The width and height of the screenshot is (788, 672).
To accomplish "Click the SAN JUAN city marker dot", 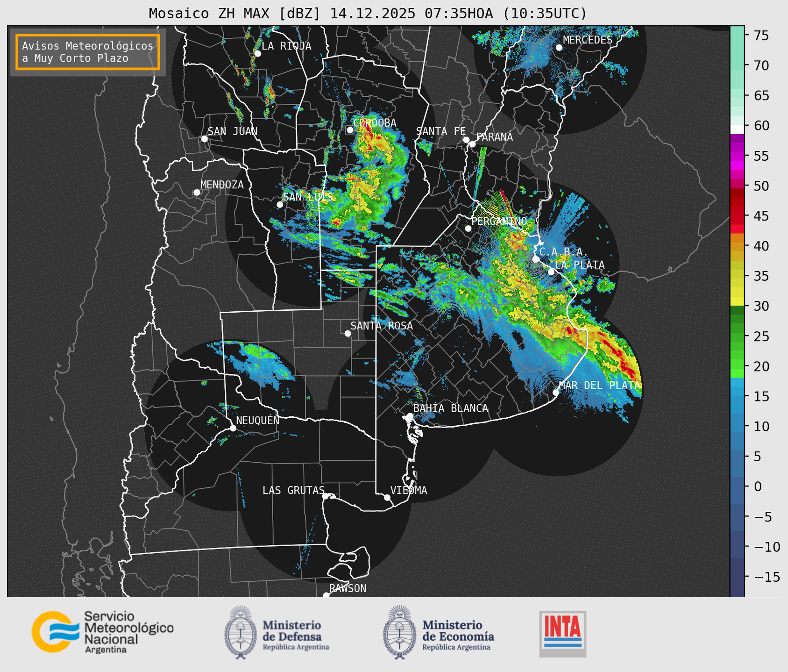I will 204,139.
